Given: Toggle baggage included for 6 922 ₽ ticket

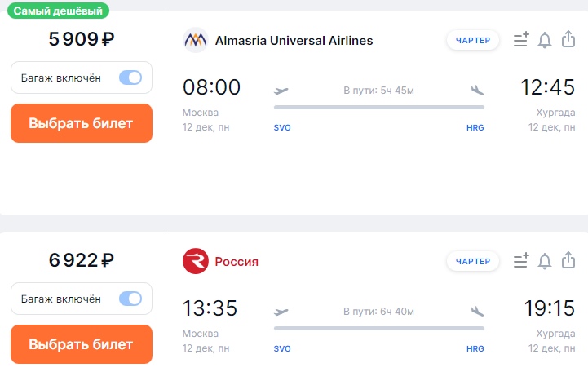Looking at the screenshot, I should click(130, 299).
